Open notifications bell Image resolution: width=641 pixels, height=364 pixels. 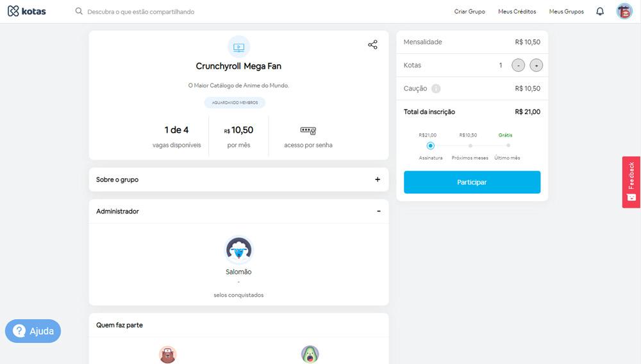pyautogui.click(x=600, y=12)
